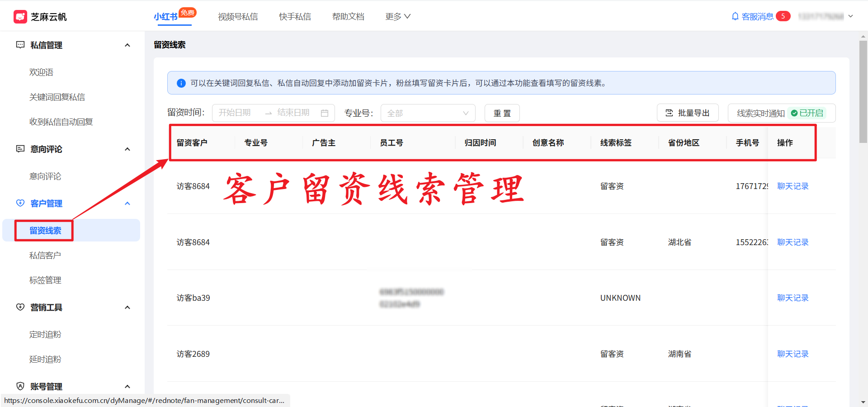The image size is (868, 407).
Task: Disable the 线索实时通知 real-time notification toggle
Action: pos(808,113)
